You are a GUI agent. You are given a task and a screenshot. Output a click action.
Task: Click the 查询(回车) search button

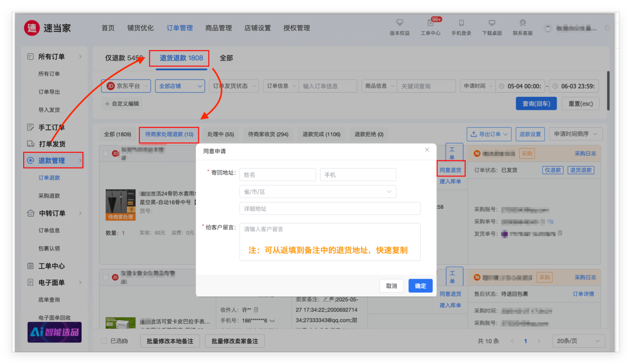pyautogui.click(x=536, y=104)
